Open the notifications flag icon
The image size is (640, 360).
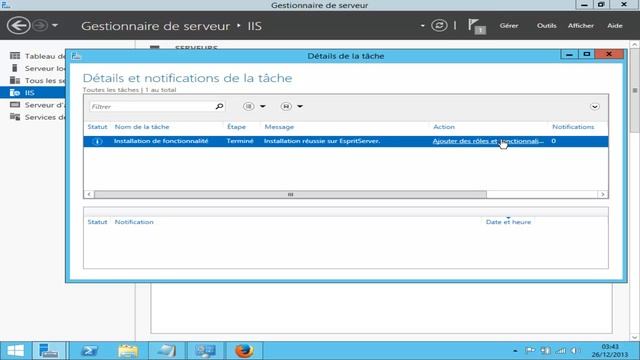pos(476,26)
